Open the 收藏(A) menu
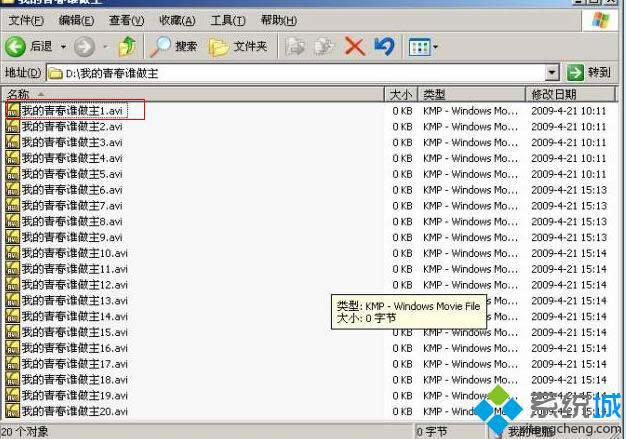This screenshot has width=626, height=439. [x=177, y=20]
